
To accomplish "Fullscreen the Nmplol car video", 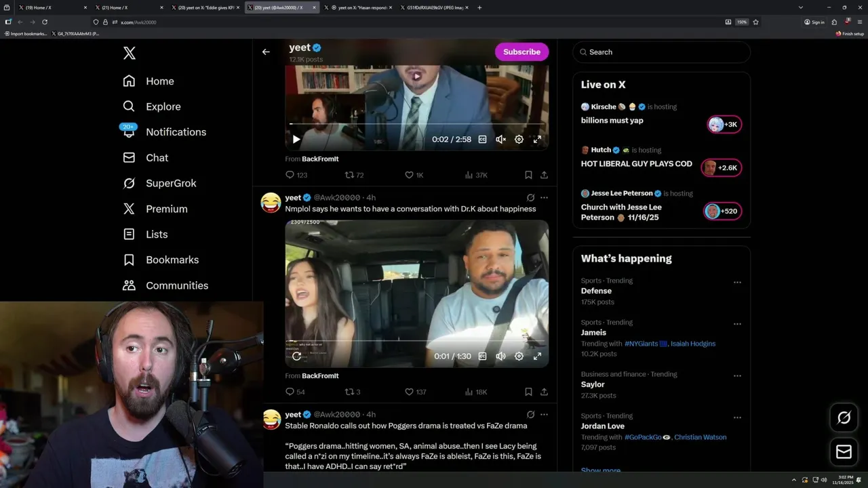I will click(537, 356).
